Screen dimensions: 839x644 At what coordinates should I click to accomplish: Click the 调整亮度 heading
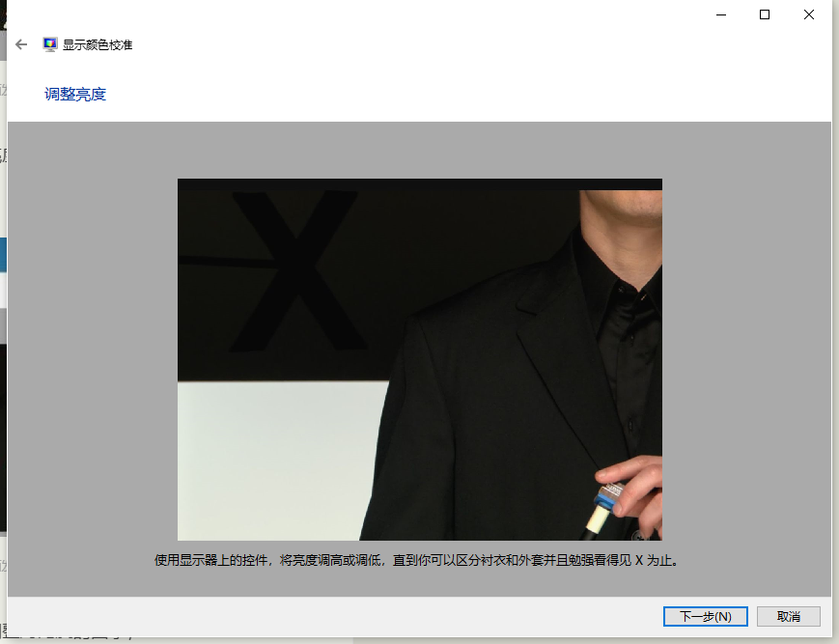tap(75, 94)
